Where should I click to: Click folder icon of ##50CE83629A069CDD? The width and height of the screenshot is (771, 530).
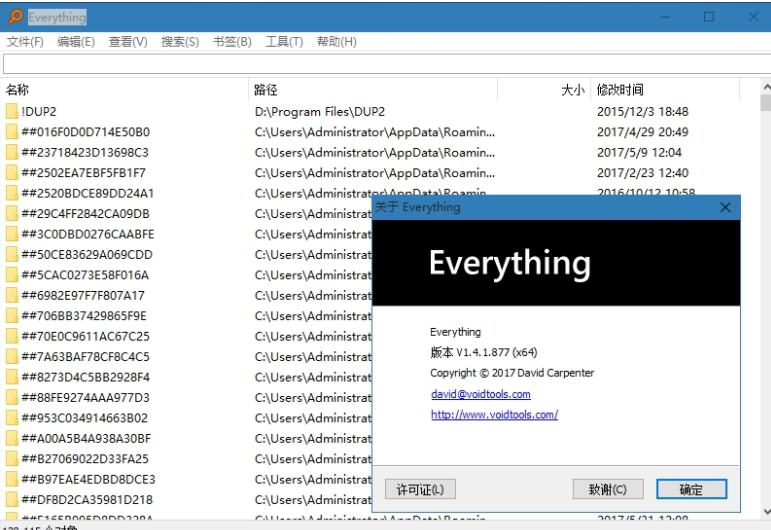click(12, 254)
